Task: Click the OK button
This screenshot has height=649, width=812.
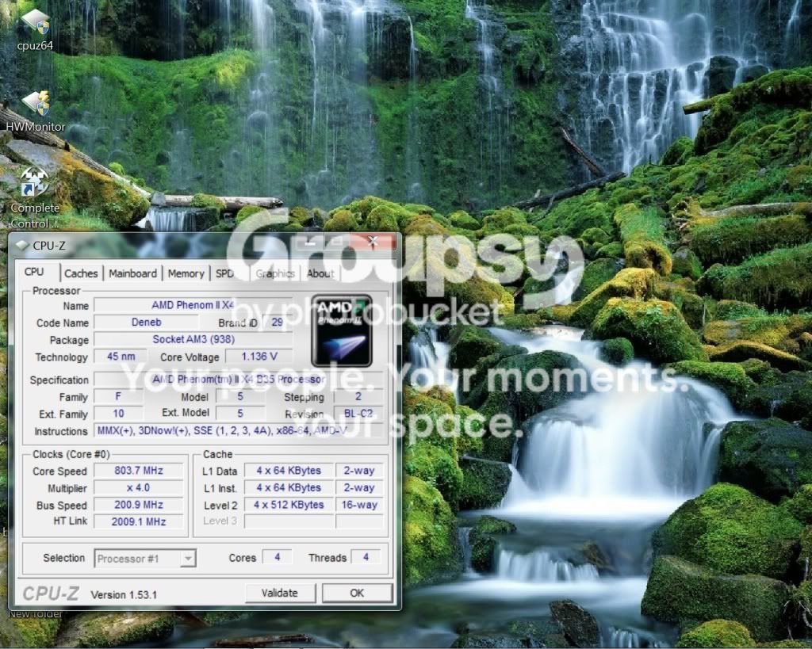Action: pos(357,593)
